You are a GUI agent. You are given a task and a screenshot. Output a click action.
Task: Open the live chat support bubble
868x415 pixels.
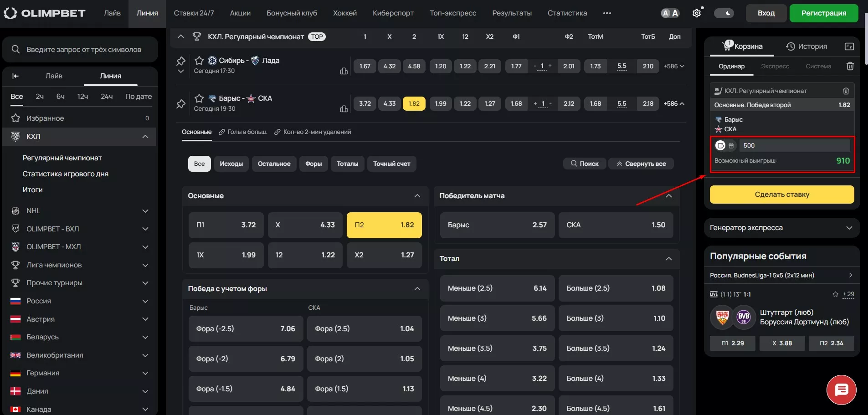tap(841, 390)
